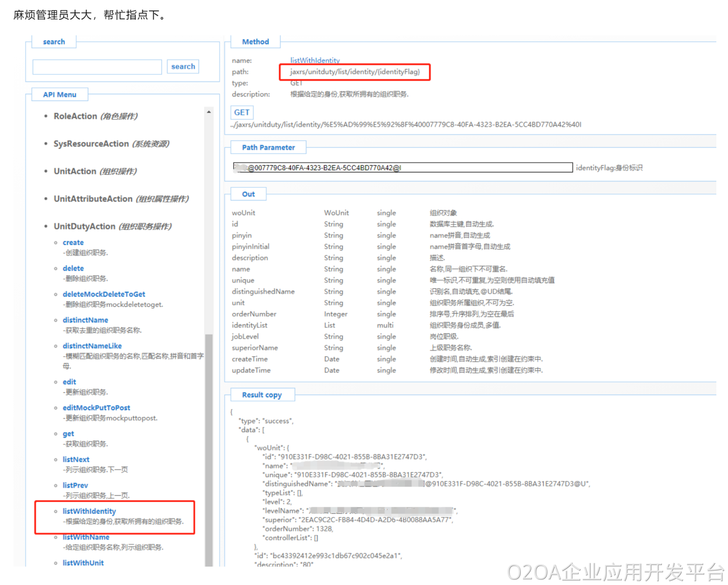The image size is (728, 585).
Task: Click scroll up arrow in API Menu
Action: coord(209,112)
